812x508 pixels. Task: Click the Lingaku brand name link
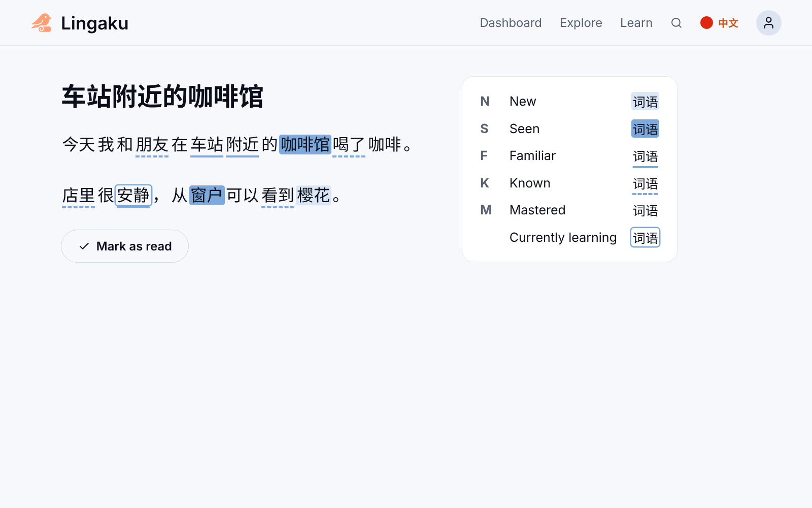click(x=94, y=23)
